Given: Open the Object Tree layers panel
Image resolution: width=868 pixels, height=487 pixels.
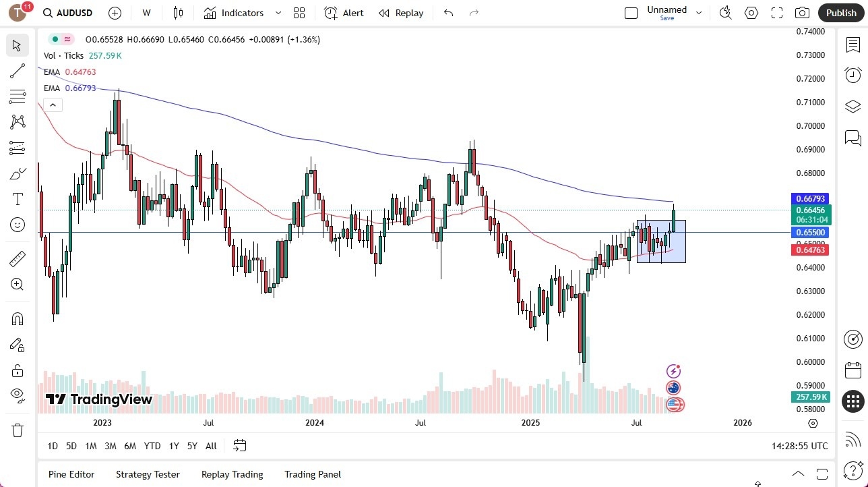Looking at the screenshot, I should tap(852, 107).
